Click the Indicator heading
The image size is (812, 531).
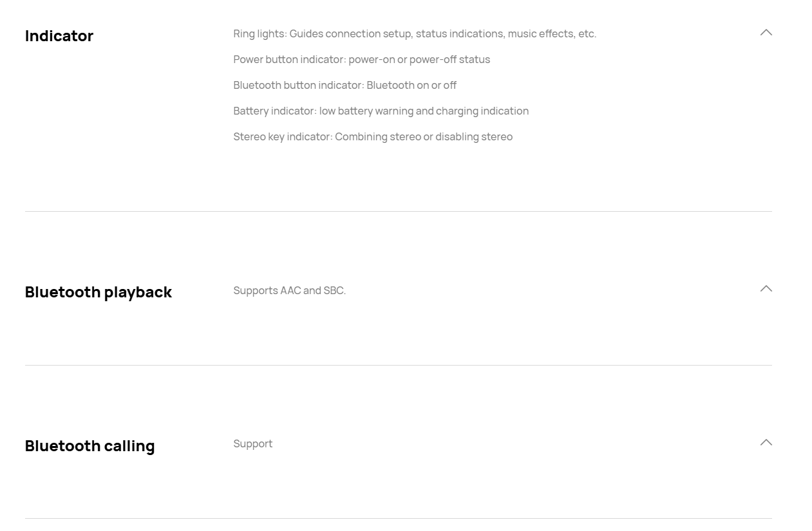coord(59,36)
